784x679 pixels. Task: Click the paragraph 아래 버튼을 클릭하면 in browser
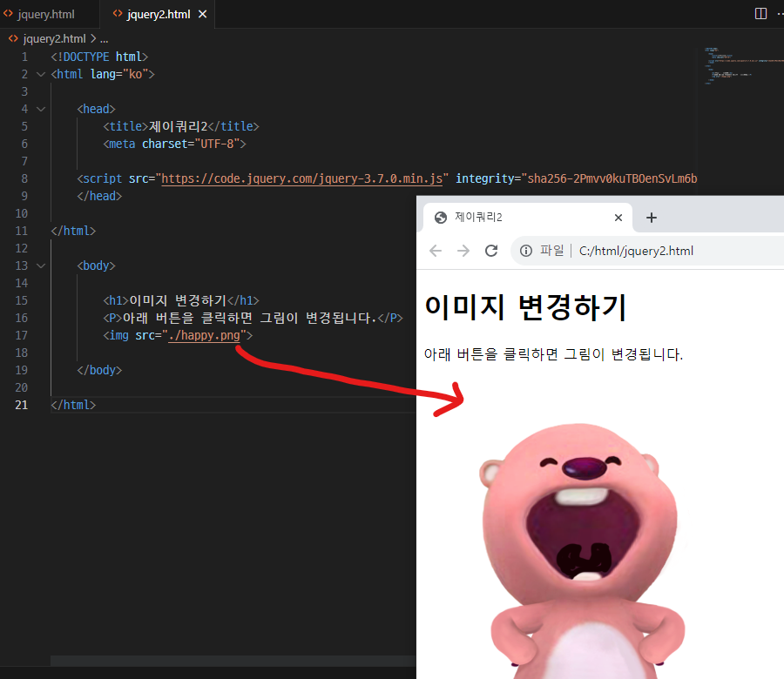point(553,354)
